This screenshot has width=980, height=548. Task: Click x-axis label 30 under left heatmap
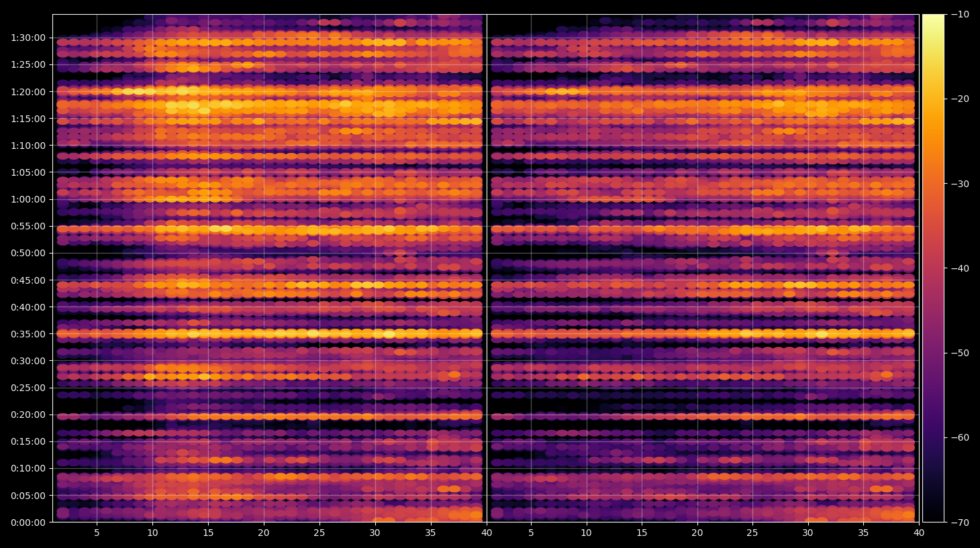(375, 533)
